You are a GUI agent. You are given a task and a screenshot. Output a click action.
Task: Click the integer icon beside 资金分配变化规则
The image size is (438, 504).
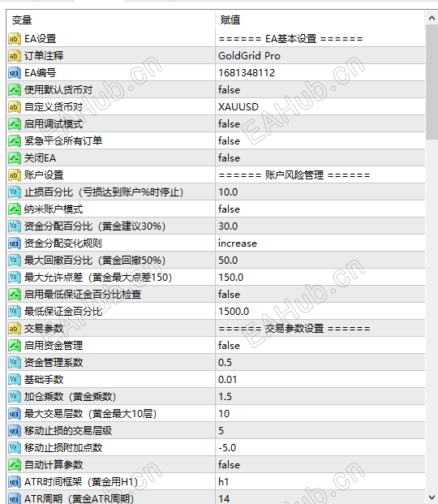tap(14, 243)
